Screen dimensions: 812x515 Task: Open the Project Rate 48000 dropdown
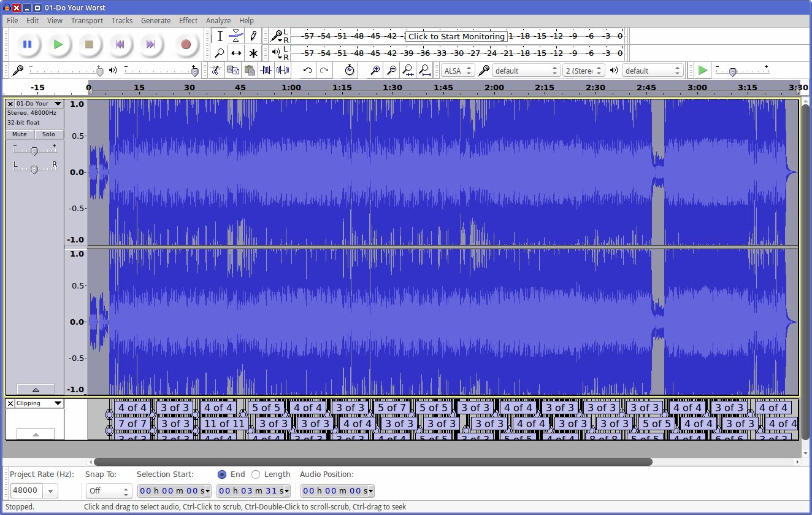click(50, 491)
